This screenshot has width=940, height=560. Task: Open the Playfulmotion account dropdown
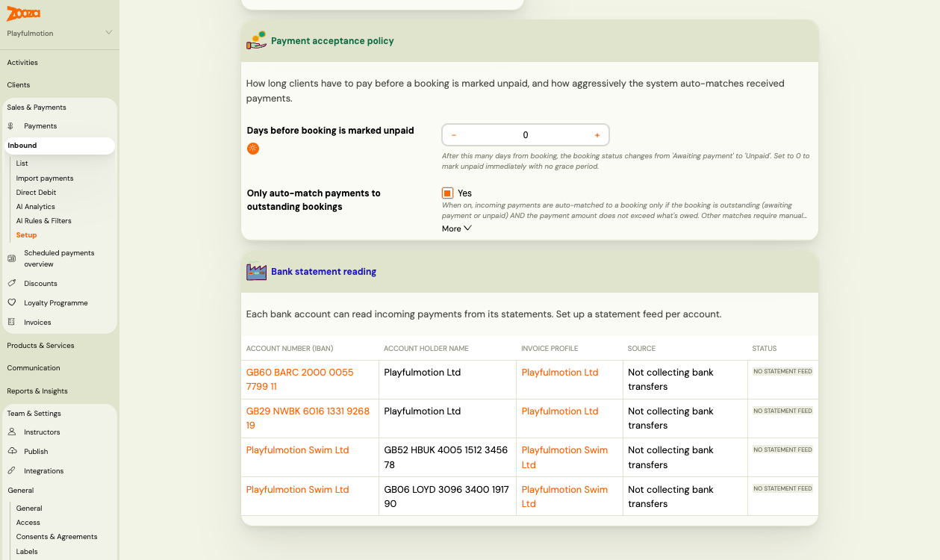point(60,33)
